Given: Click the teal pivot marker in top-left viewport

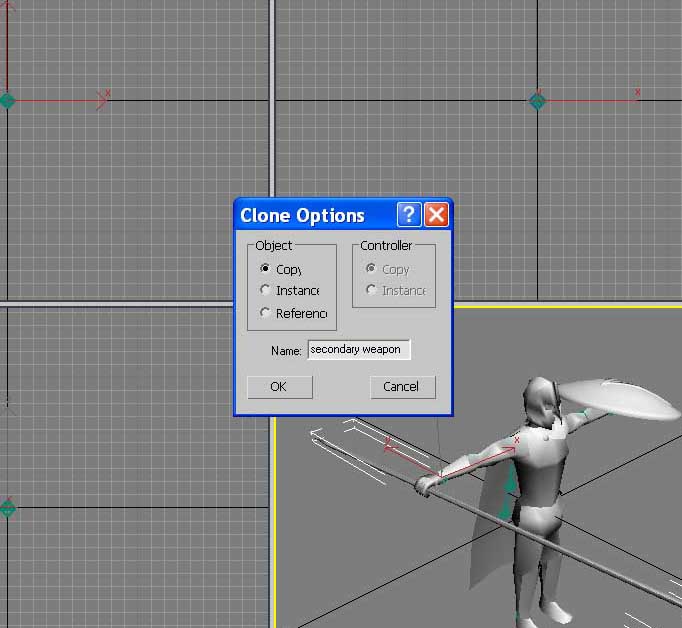Looking at the screenshot, I should [7, 101].
